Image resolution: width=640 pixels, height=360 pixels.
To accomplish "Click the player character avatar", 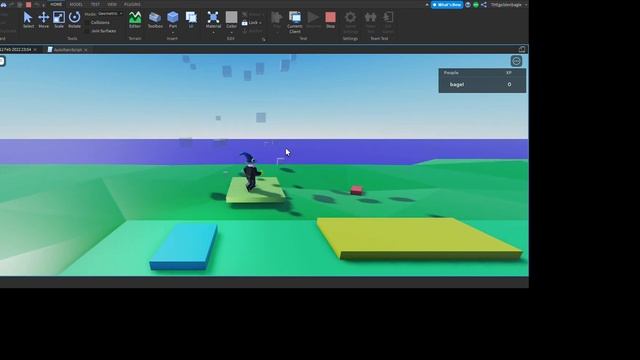I will 250,171.
